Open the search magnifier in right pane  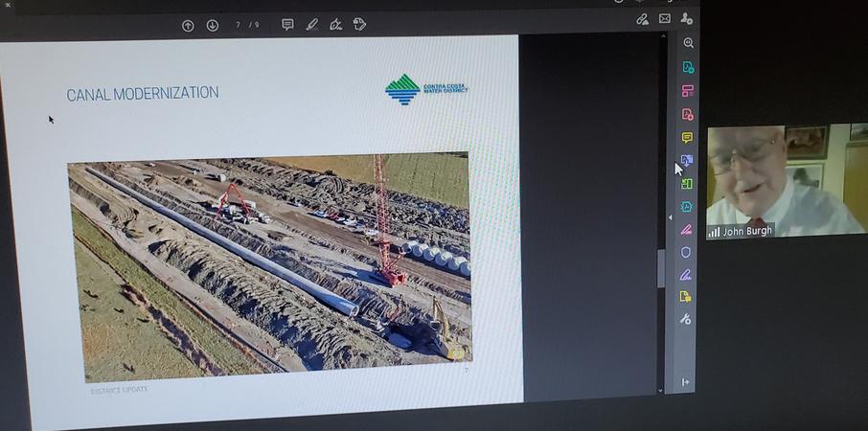688,43
